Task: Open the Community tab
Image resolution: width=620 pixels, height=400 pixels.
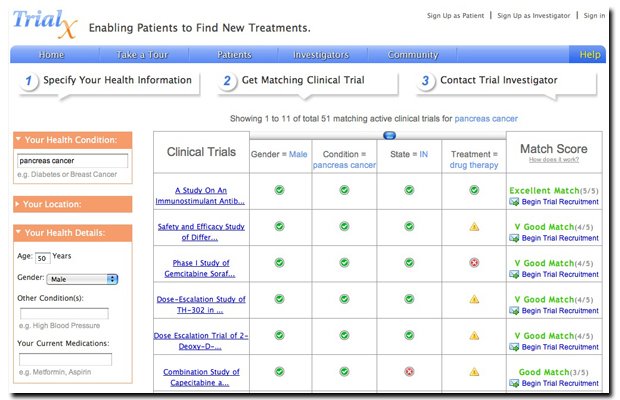Action: click(413, 55)
